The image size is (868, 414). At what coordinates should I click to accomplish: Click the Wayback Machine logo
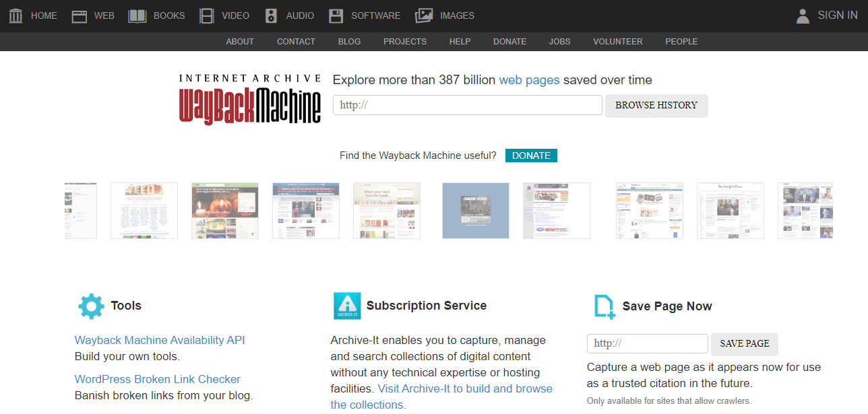250,99
